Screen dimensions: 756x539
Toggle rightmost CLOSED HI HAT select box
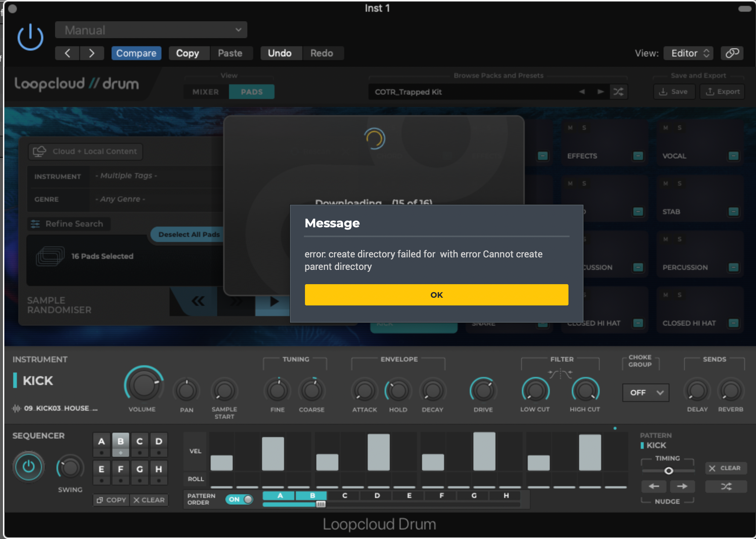point(733,323)
